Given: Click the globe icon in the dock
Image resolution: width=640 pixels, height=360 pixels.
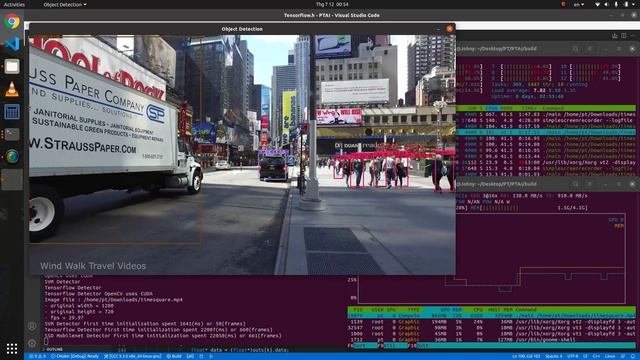Looking at the screenshot, I should (12, 156).
